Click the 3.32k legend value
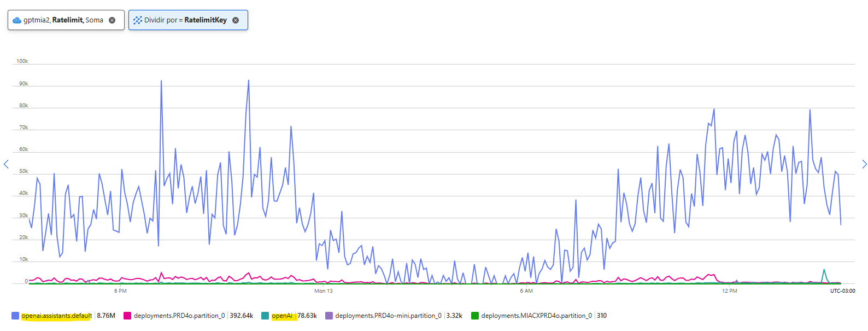This screenshot has height=331, width=868. [454, 316]
